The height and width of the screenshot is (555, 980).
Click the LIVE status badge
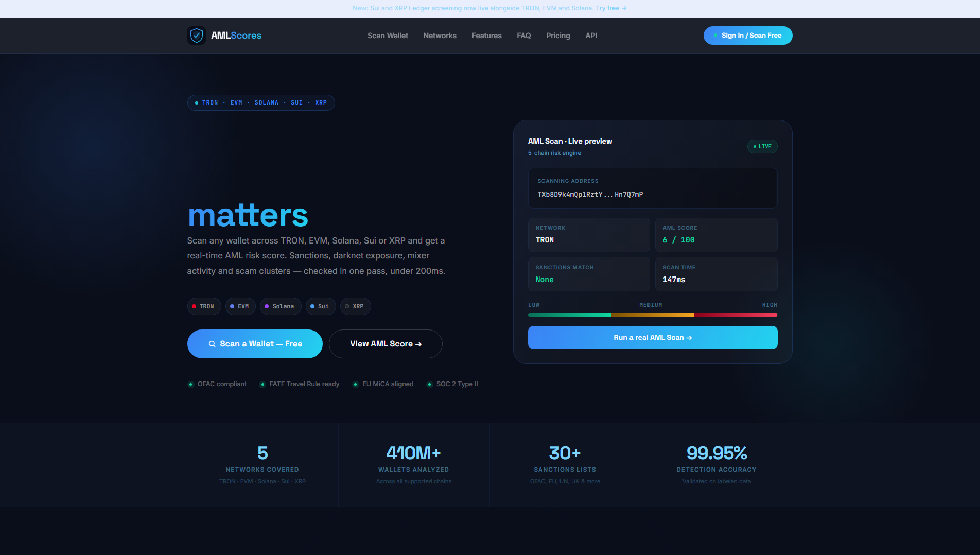[x=762, y=147]
